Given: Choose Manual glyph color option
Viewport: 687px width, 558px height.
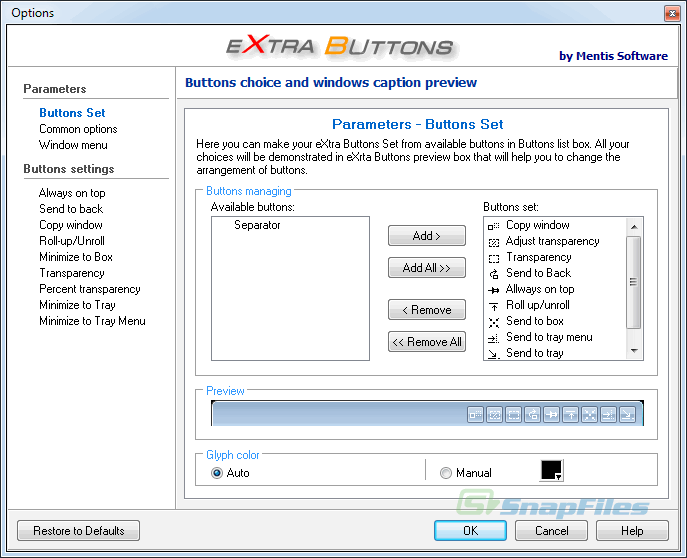Looking at the screenshot, I should point(446,473).
